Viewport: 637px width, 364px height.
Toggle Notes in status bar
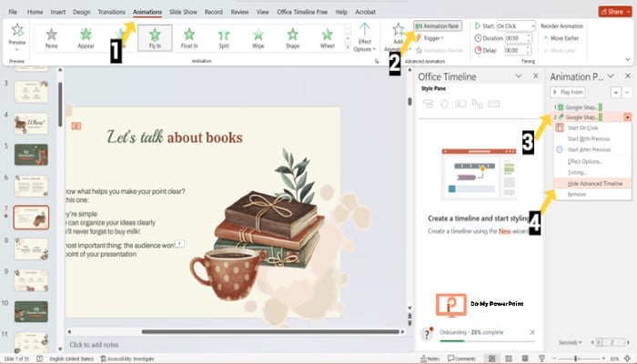(430, 359)
